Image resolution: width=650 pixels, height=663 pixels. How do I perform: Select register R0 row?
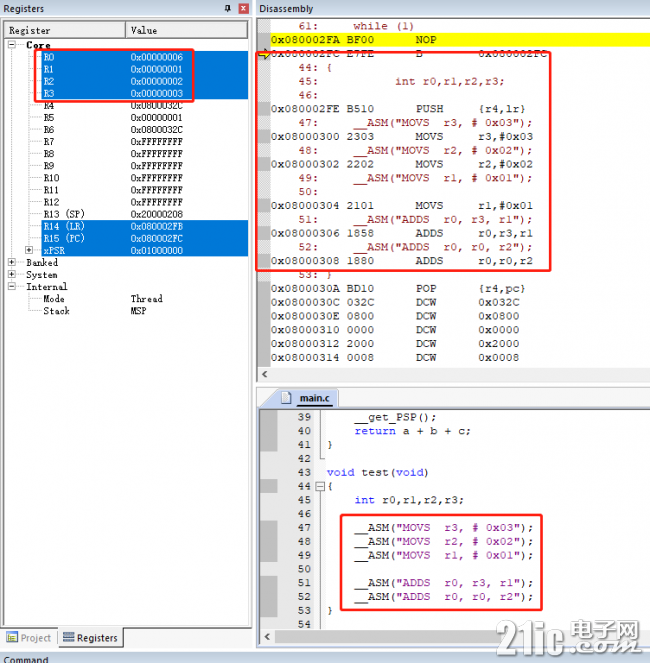tap(145, 57)
